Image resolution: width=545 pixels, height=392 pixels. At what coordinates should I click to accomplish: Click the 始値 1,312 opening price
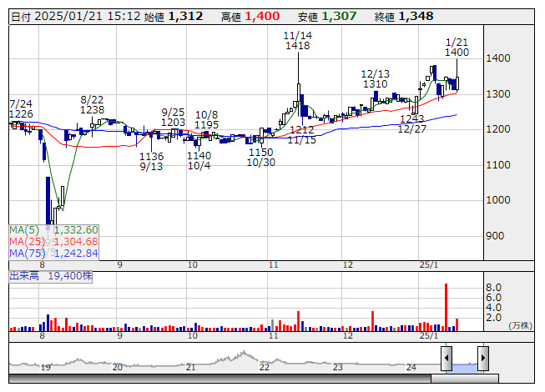point(173,17)
